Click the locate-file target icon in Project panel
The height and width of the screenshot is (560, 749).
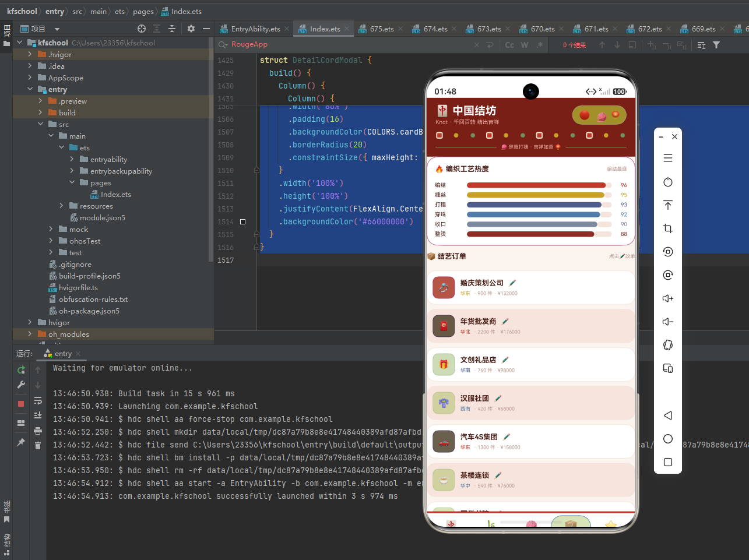click(x=142, y=29)
